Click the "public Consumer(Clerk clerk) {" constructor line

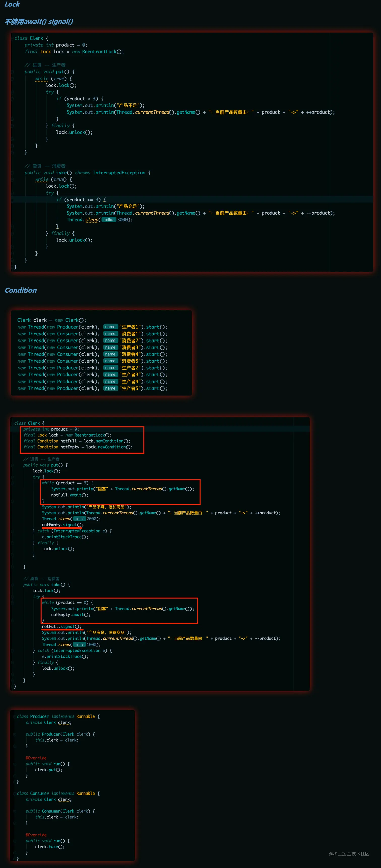60,811
